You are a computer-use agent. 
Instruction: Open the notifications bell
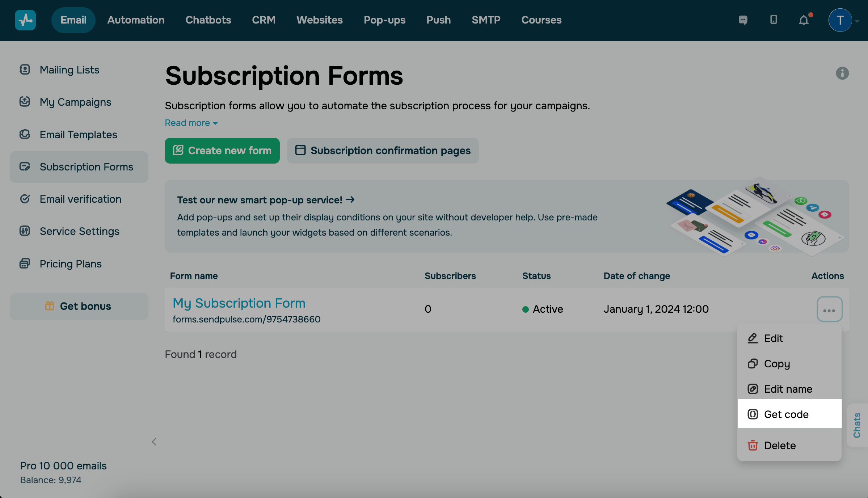(804, 20)
